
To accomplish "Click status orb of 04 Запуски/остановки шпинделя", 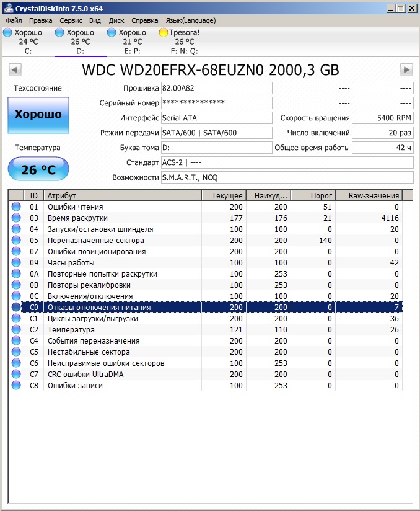I will pos(16,229).
